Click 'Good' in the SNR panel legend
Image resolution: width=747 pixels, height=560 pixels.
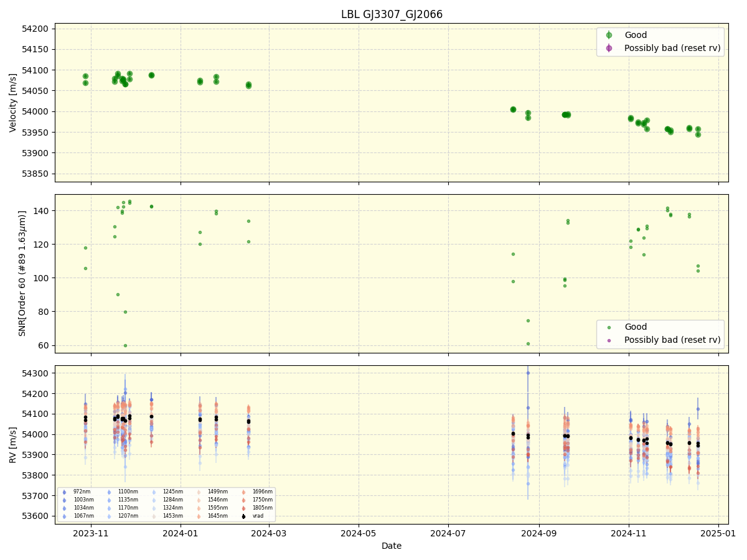(636, 327)
